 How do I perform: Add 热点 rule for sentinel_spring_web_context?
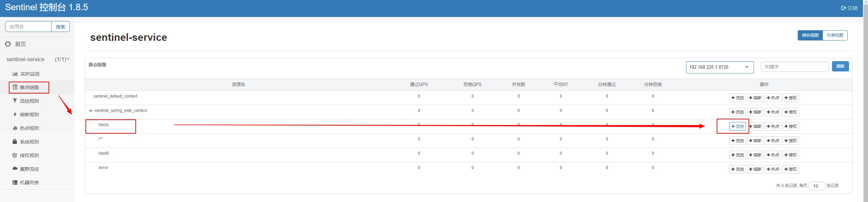click(773, 112)
